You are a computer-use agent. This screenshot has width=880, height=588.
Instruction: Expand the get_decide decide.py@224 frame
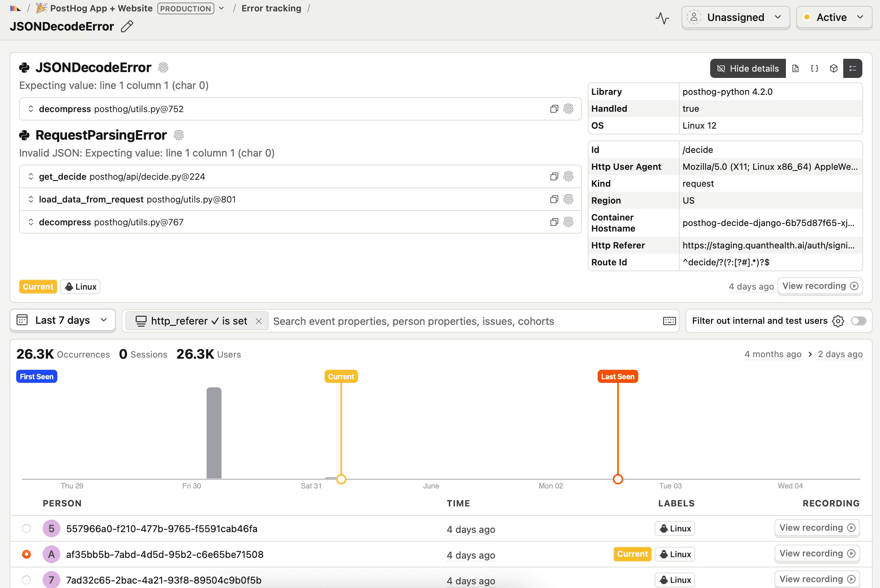coord(31,177)
